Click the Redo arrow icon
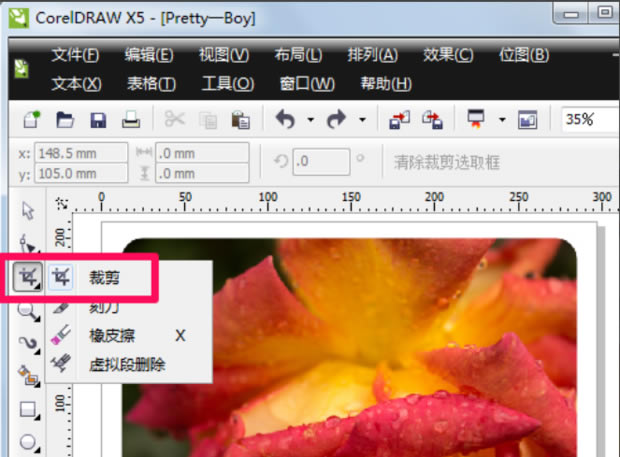620x457 pixels. (336, 119)
